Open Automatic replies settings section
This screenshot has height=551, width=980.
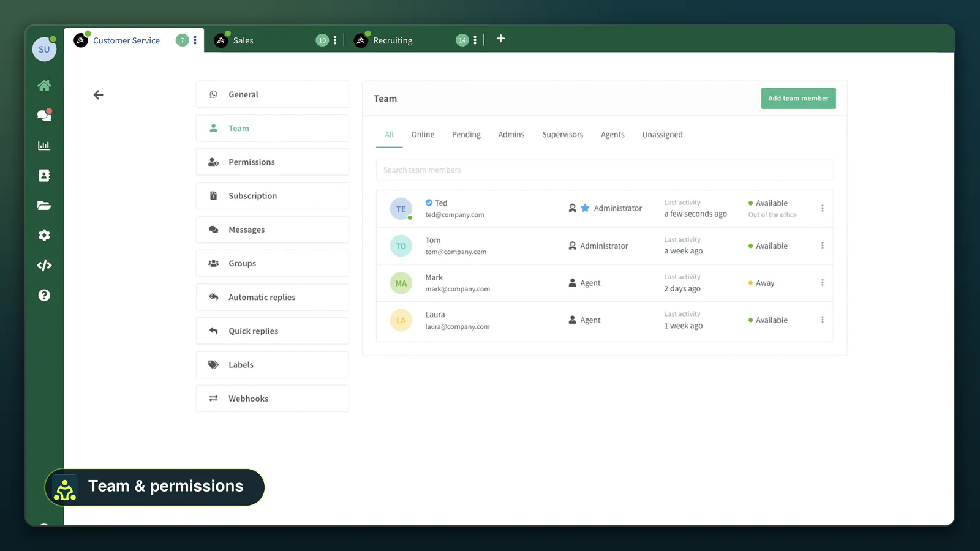(x=273, y=297)
